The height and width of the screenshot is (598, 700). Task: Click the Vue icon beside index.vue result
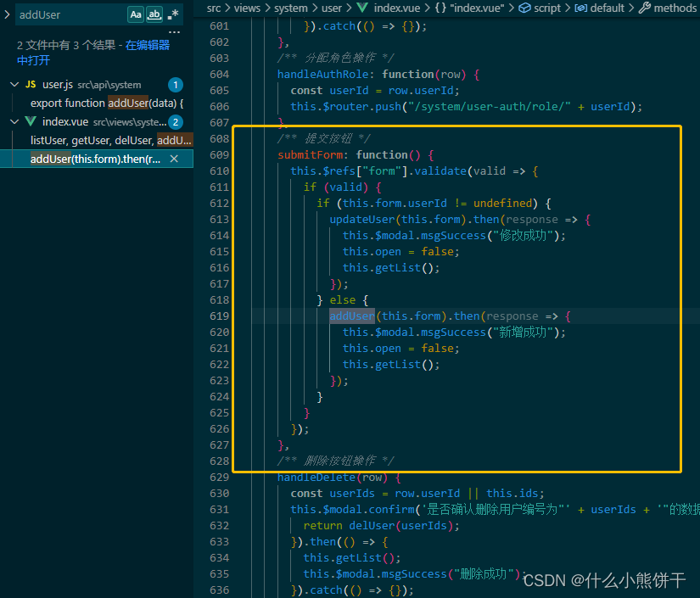[31, 122]
